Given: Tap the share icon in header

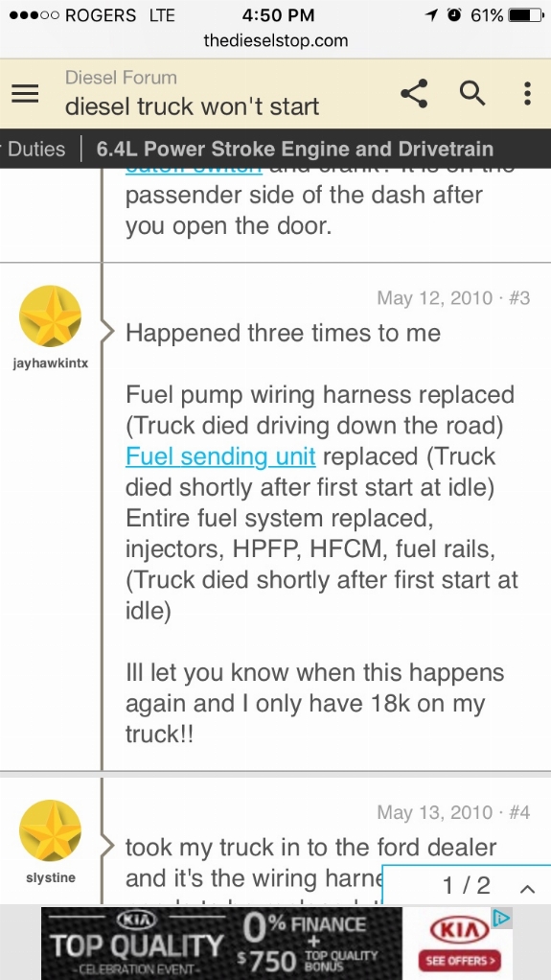Looking at the screenshot, I should [414, 94].
